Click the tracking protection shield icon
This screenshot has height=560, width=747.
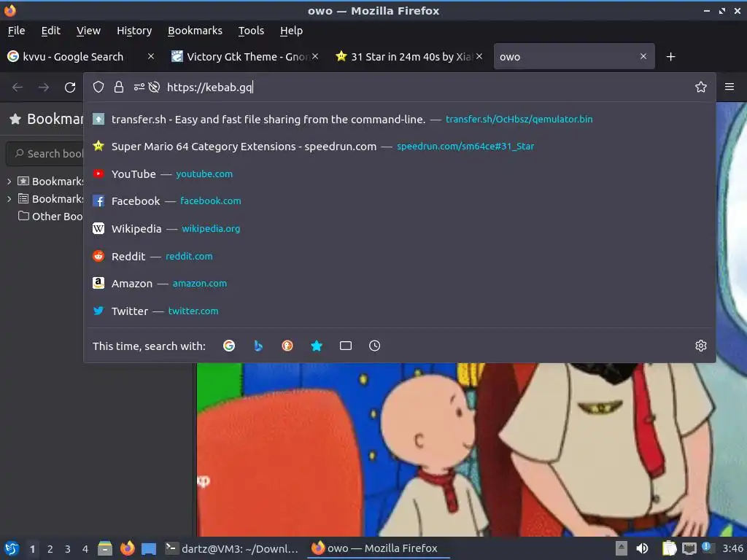(98, 87)
